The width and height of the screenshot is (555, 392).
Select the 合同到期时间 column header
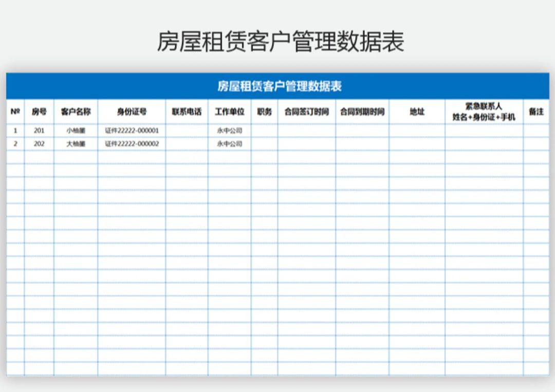(x=362, y=111)
